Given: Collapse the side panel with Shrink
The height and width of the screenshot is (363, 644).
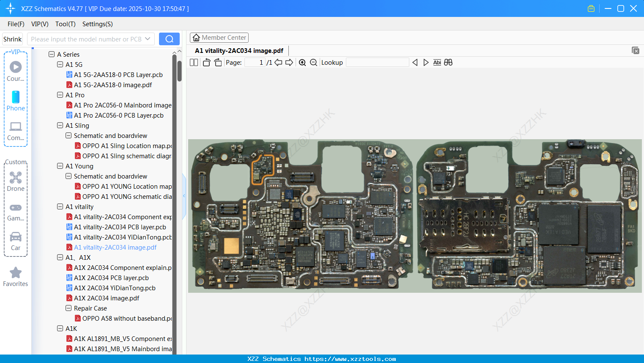Looking at the screenshot, I should click(x=13, y=39).
